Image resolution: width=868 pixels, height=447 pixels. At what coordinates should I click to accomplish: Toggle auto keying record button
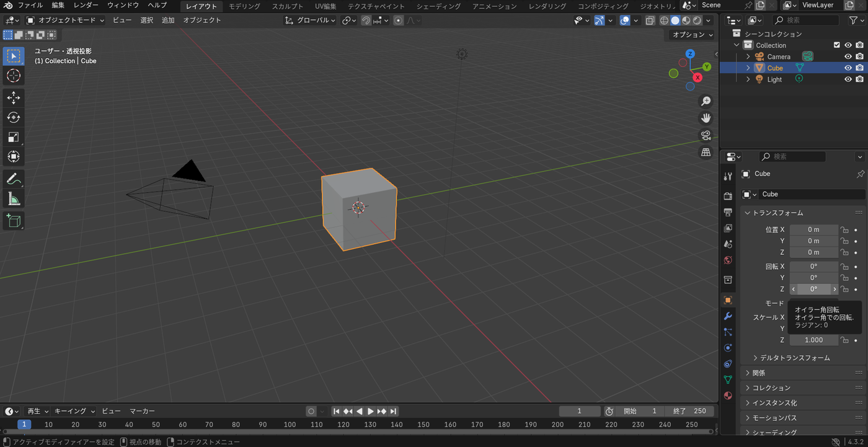pos(311,411)
